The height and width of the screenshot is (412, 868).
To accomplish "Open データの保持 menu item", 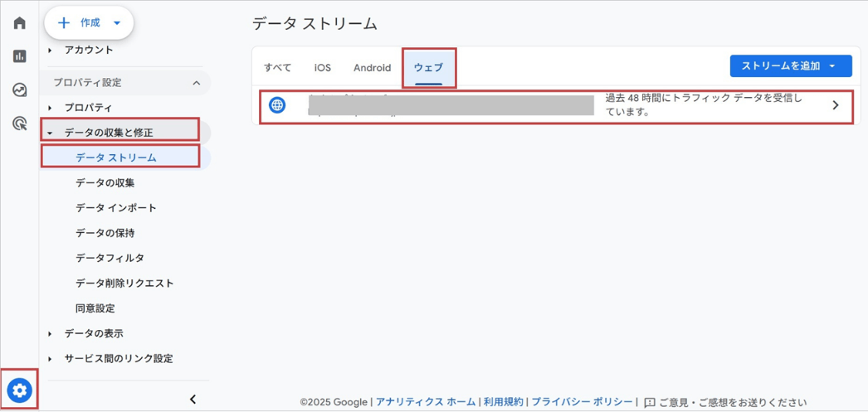I will click(105, 234).
